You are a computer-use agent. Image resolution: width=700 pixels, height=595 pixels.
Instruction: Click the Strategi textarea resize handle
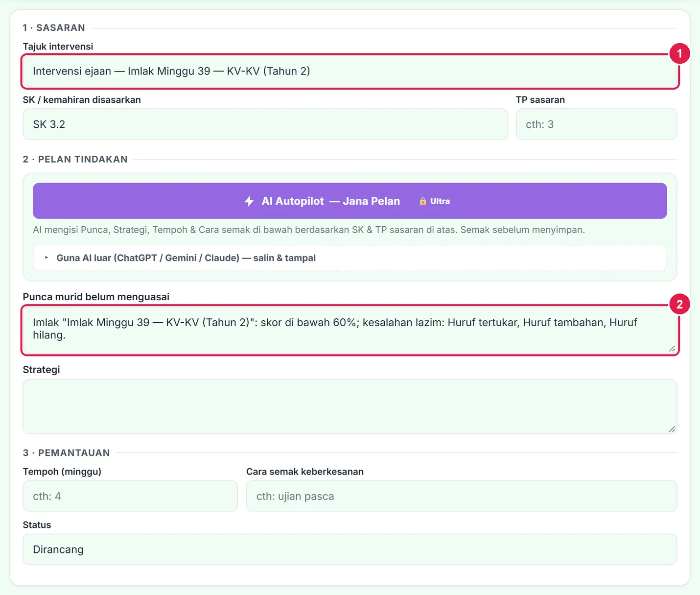(672, 429)
